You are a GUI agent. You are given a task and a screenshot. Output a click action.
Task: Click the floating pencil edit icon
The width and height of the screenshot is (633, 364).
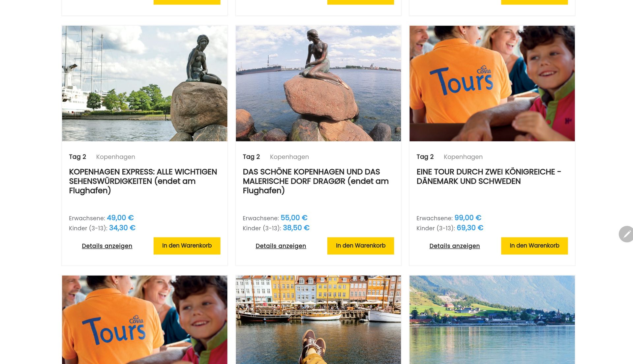coord(626,234)
